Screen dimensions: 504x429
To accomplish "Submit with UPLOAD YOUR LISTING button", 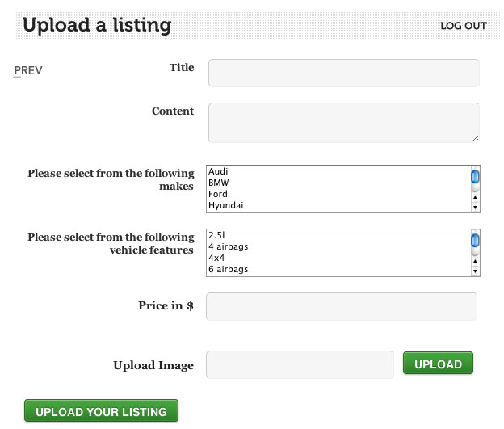I will (x=101, y=410).
